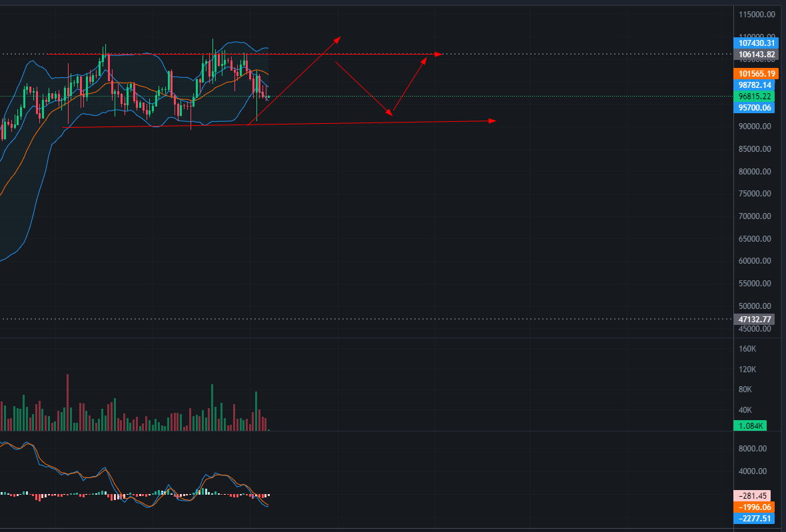This screenshot has height=532, width=786.
Task: Click the 50000.00 price axis tick
Action: (755, 306)
